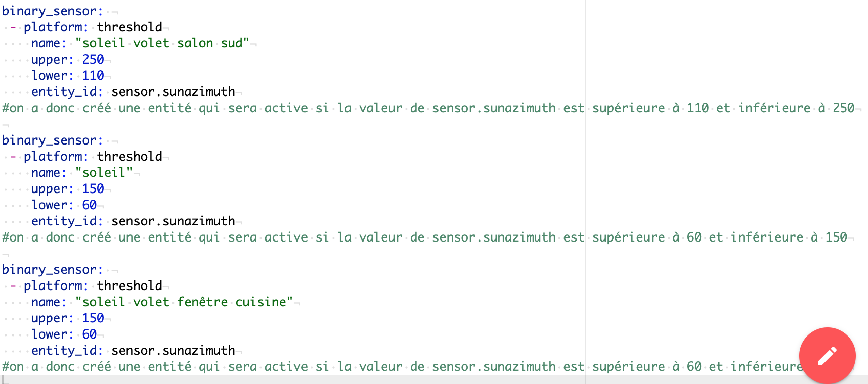Click threshold on the first platform line
Viewport: 868px width, 384px height.
[x=129, y=27]
